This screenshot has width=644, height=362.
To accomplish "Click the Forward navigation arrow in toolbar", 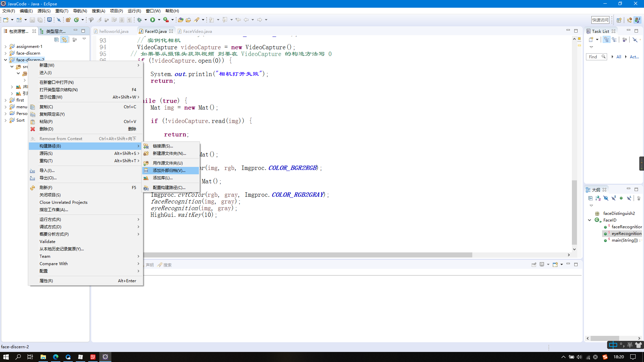I will click(260, 20).
